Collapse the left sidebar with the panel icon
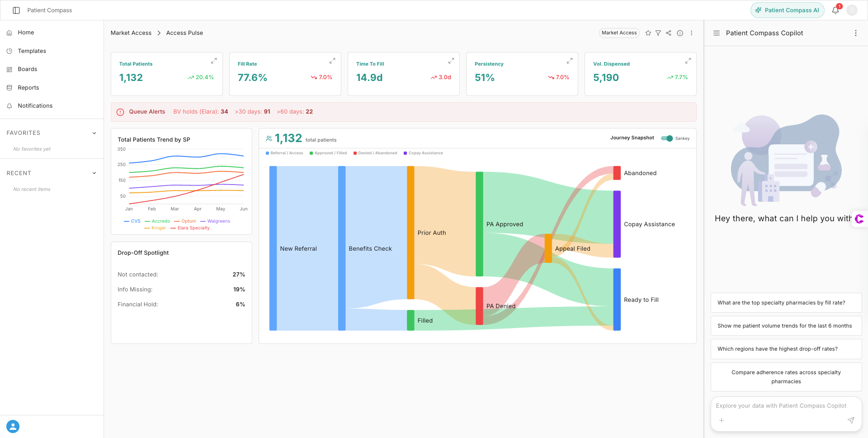868x438 pixels. click(x=16, y=10)
